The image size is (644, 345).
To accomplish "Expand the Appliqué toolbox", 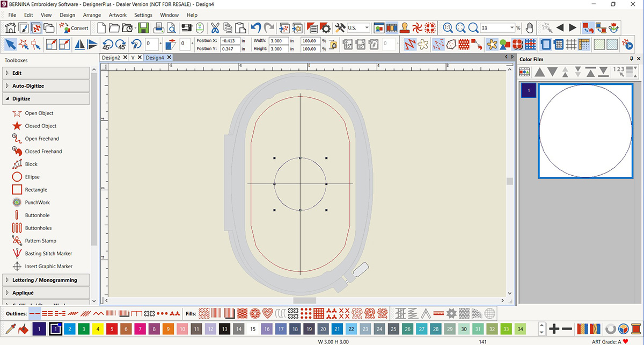I will tap(46, 293).
